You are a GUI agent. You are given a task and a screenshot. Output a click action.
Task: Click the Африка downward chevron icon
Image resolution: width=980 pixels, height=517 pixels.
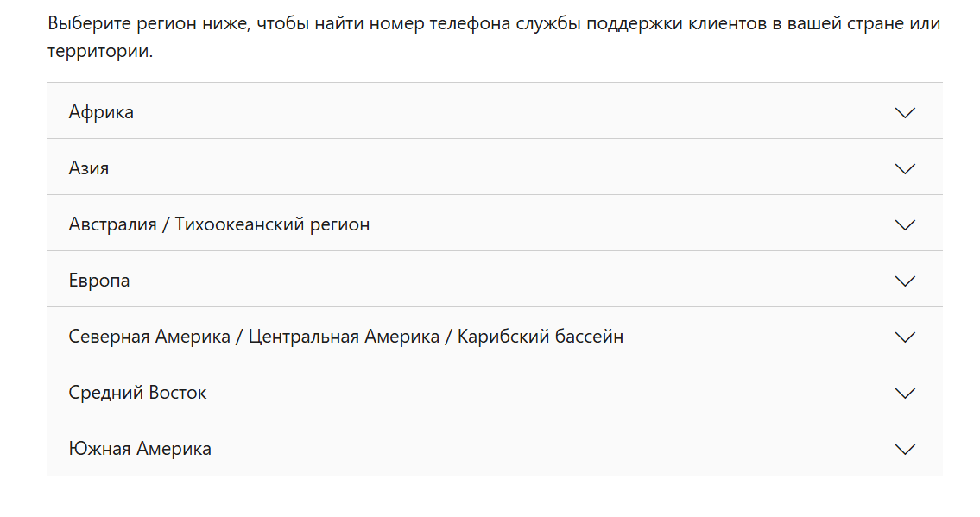[x=904, y=112]
